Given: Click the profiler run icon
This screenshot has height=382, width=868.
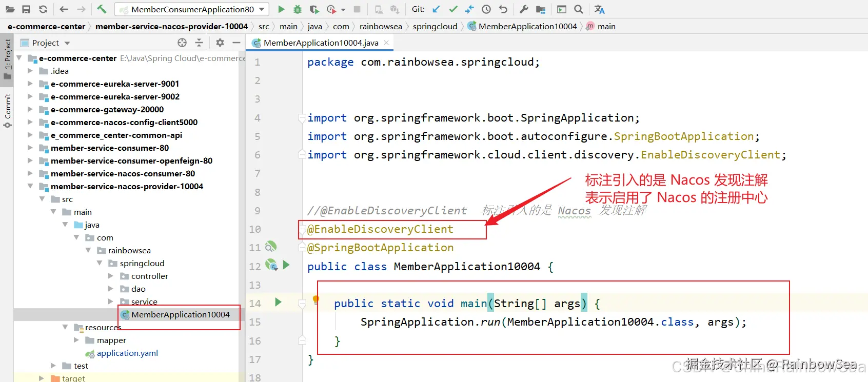Looking at the screenshot, I should pyautogui.click(x=331, y=9).
